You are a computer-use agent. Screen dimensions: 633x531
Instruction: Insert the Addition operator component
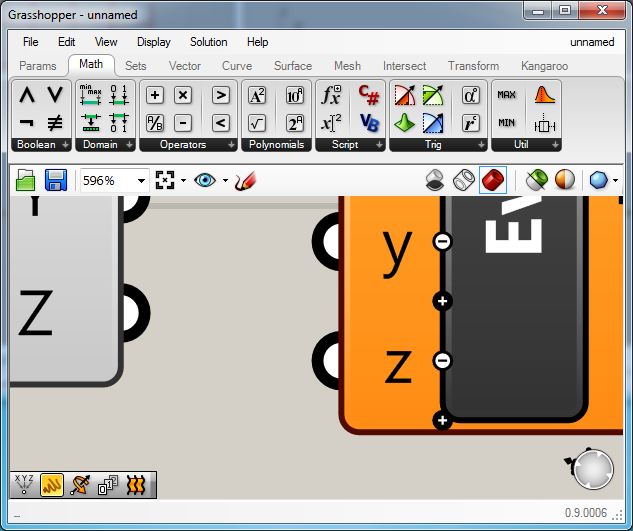[x=155, y=95]
